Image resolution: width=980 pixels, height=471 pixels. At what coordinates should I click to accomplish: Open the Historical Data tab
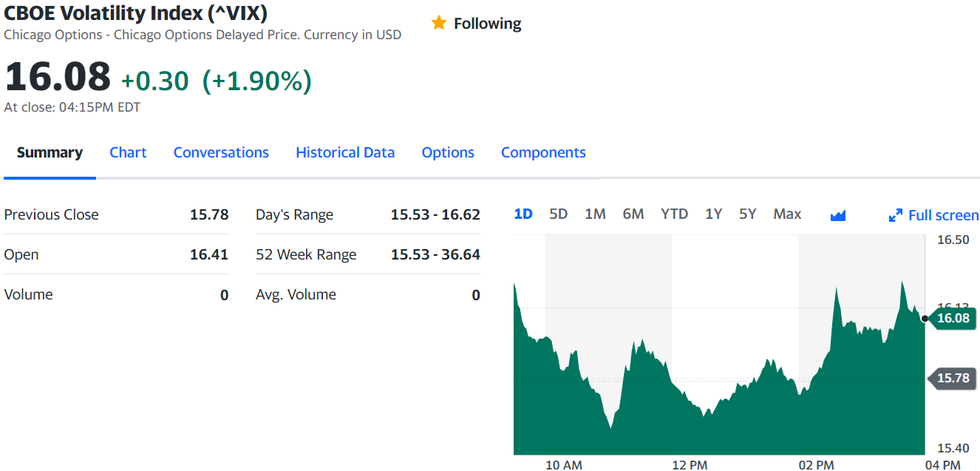click(345, 152)
